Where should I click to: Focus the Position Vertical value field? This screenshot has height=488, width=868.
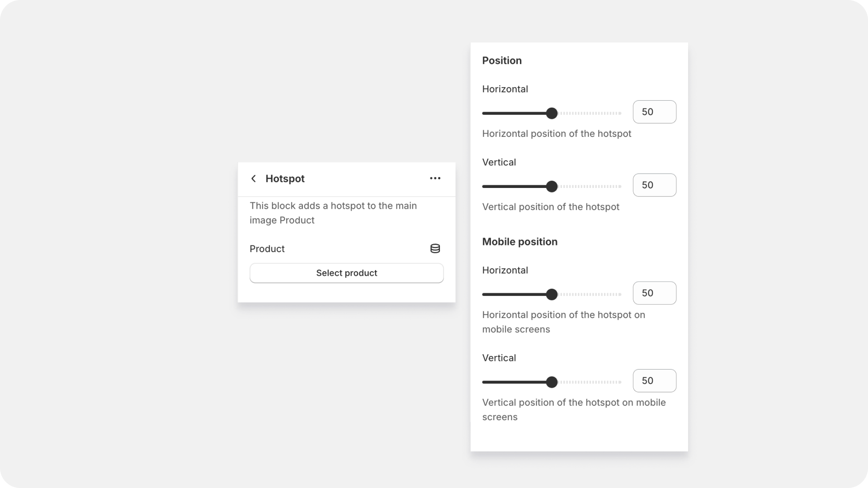click(655, 185)
